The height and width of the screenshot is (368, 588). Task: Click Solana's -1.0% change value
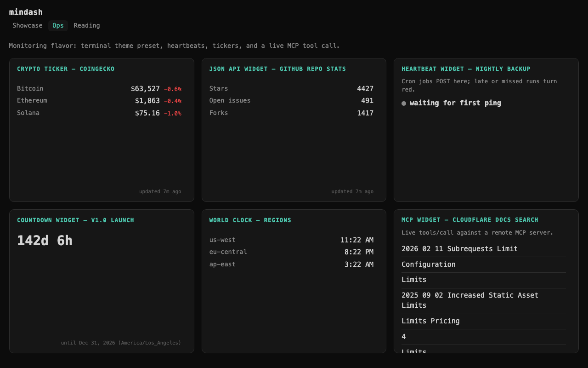point(173,114)
